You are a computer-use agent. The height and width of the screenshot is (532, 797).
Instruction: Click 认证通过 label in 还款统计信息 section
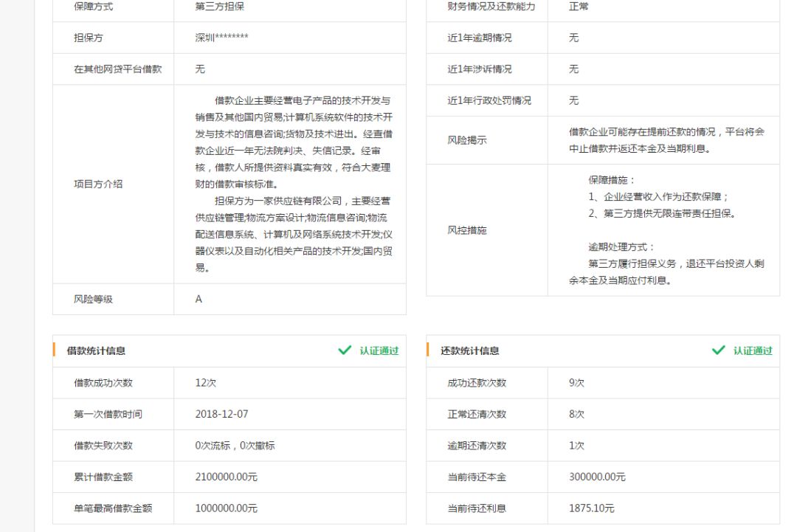click(x=752, y=351)
